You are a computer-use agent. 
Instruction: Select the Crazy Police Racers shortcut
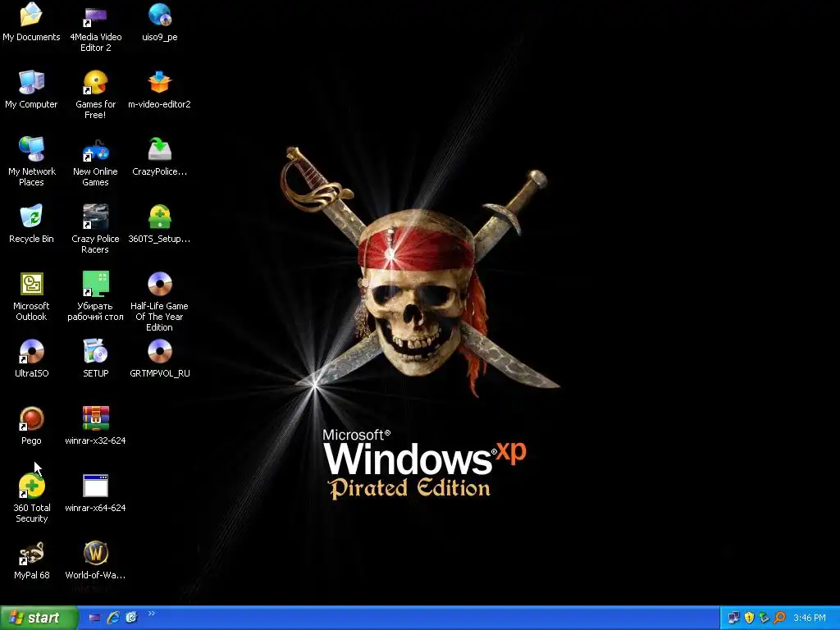pyautogui.click(x=95, y=217)
